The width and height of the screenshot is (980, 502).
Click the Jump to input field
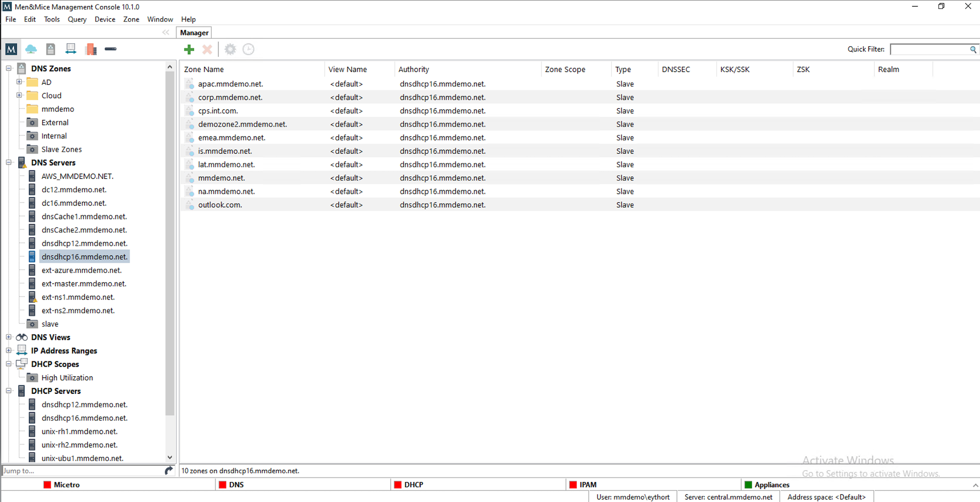[83, 471]
